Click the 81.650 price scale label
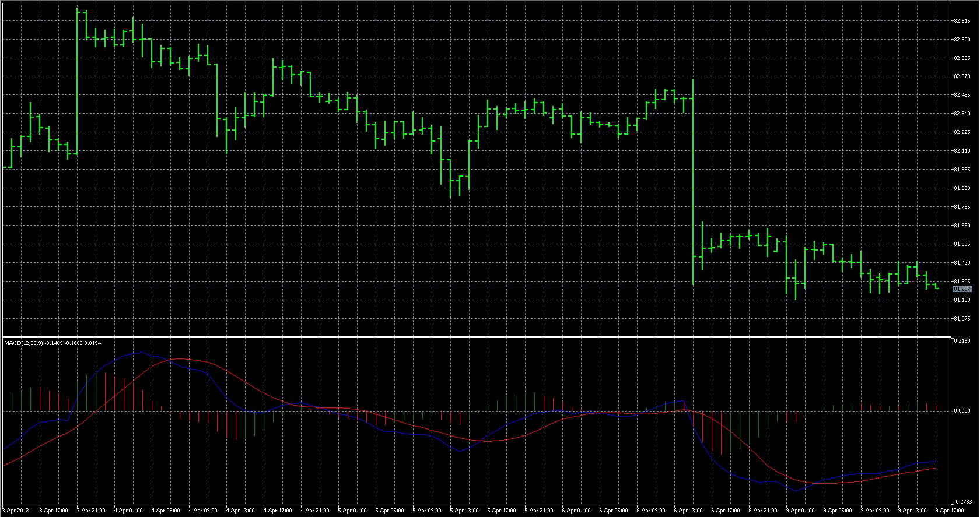980x517 pixels. click(x=962, y=226)
